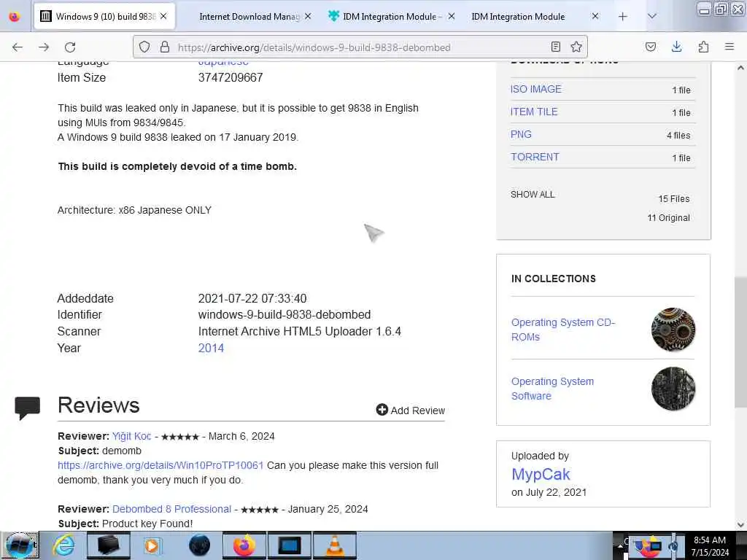747x560 pixels.
Task: List all tabs with the chevron
Action: pyautogui.click(x=652, y=16)
